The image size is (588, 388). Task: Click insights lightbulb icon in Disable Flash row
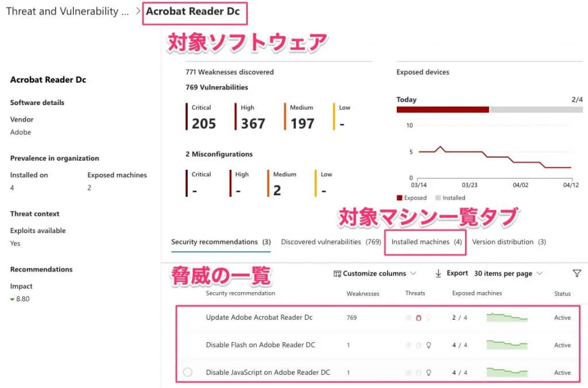coord(428,345)
